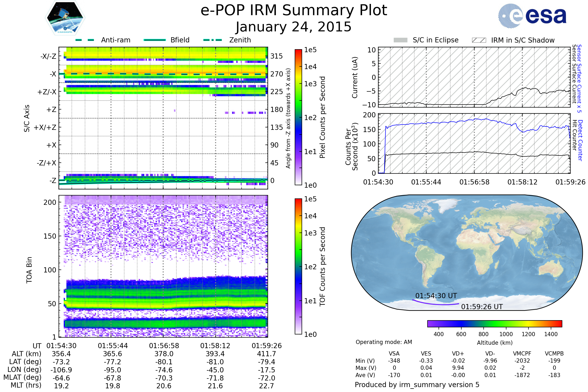Click the e-POP IRM Summary Plot title
This screenshot has height=392, width=588.
294,11
